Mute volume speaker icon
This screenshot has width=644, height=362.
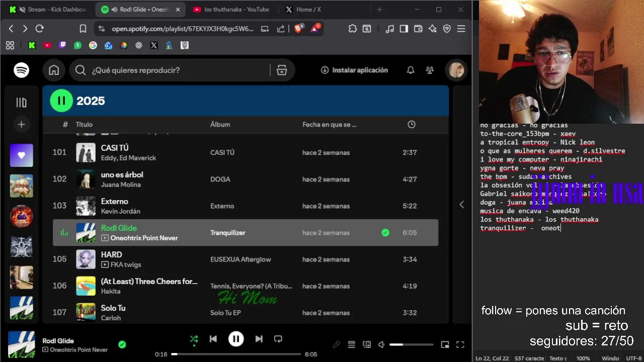pos(381,344)
